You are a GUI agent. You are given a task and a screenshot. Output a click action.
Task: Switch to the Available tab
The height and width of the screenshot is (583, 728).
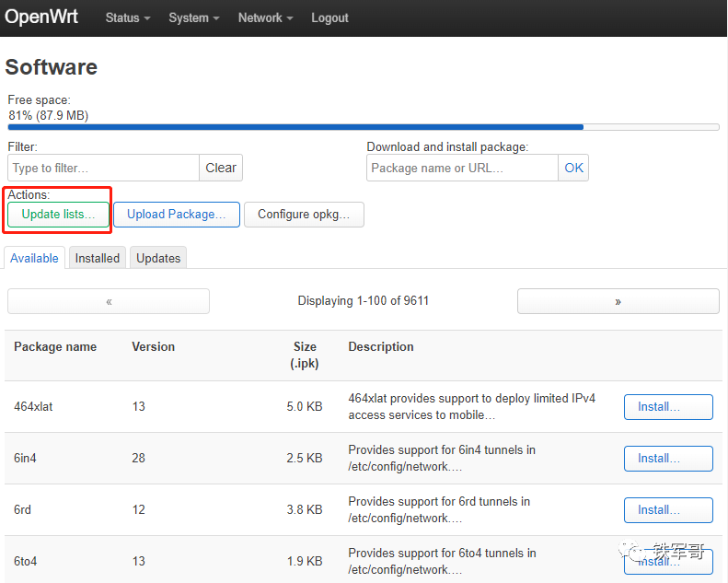(34, 258)
